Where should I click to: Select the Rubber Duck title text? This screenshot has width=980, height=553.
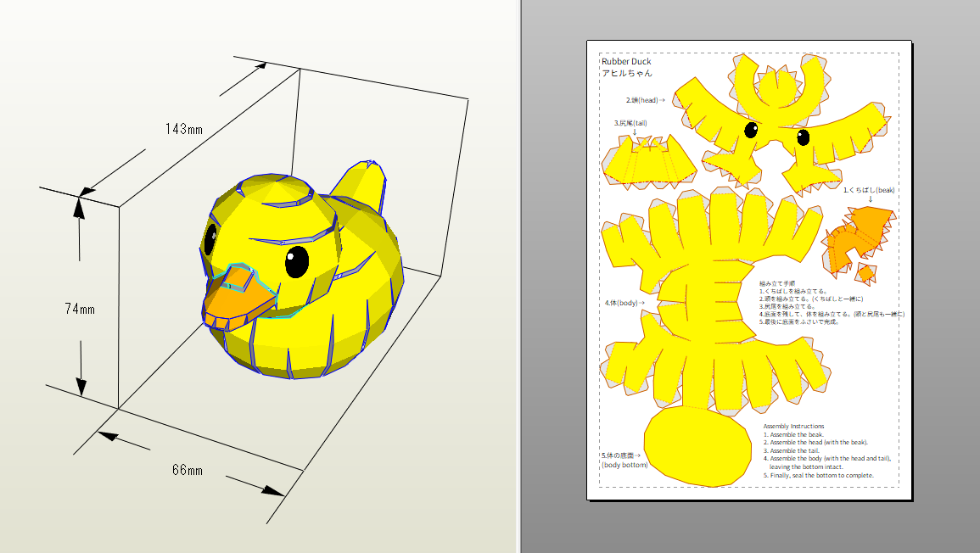point(626,61)
